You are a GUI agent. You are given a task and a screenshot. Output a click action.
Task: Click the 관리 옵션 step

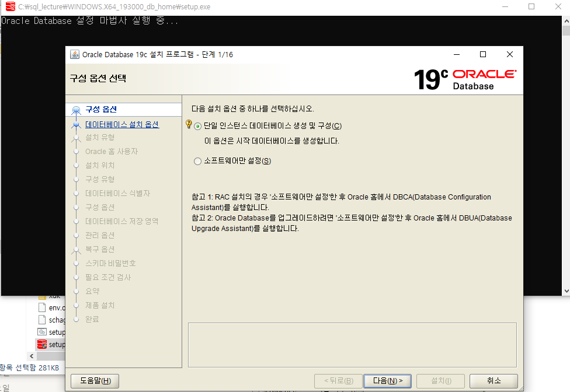tap(100, 235)
